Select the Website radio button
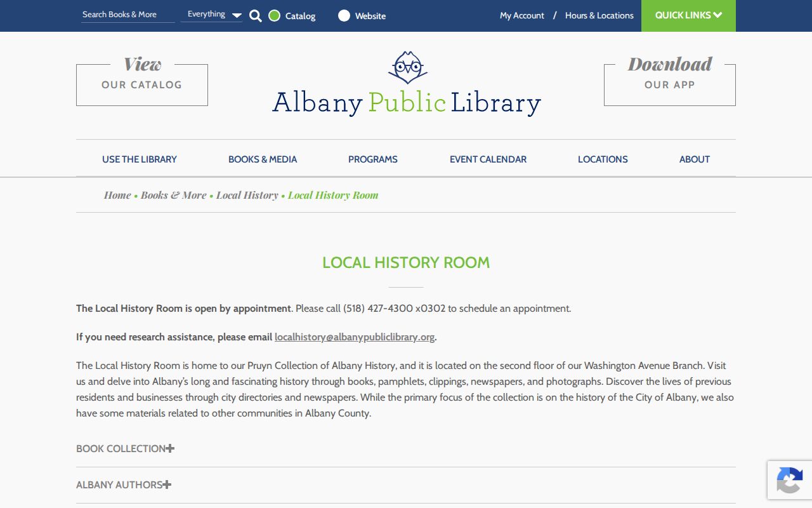 click(344, 16)
